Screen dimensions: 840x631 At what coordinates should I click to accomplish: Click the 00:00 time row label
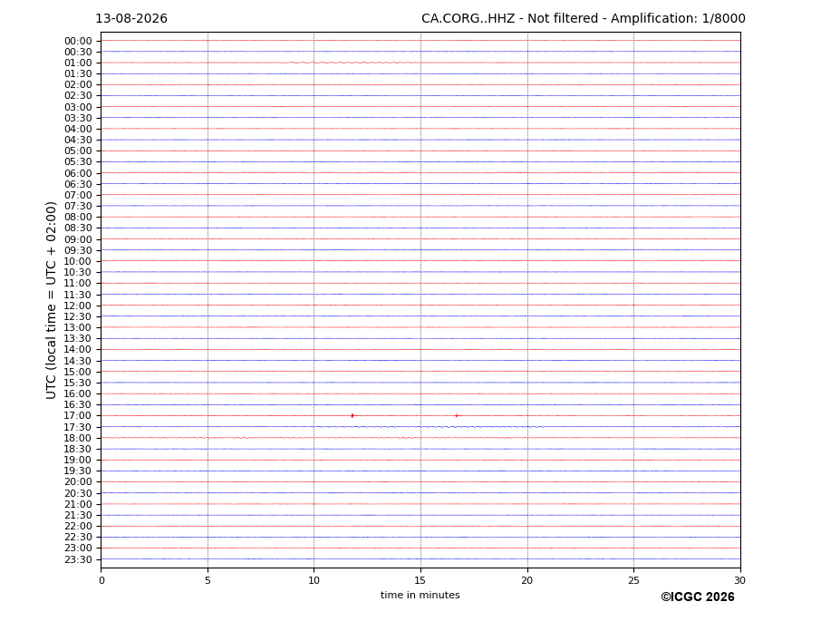[x=78, y=42]
